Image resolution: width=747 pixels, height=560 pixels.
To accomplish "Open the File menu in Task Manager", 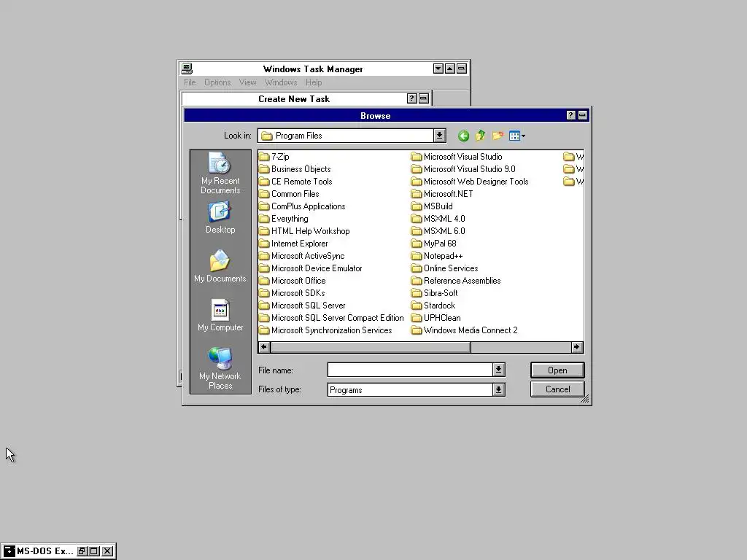I will pos(190,82).
